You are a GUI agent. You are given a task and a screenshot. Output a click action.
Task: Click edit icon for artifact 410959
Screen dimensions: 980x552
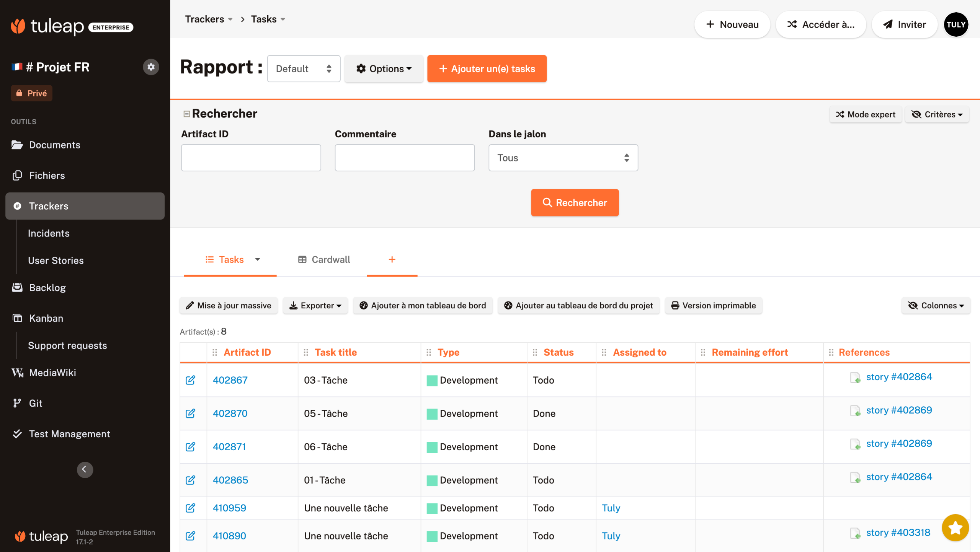190,508
